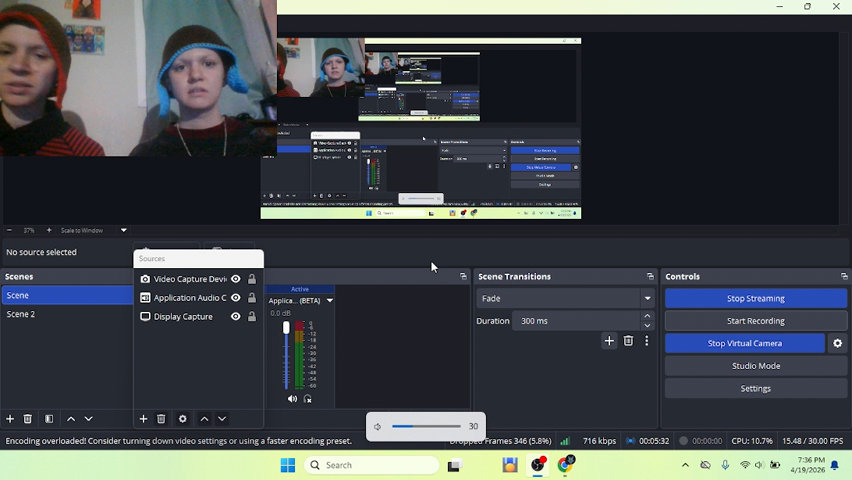This screenshot has height=480, width=852.
Task: Pop out the Audio Mixer dock
Action: point(463,277)
